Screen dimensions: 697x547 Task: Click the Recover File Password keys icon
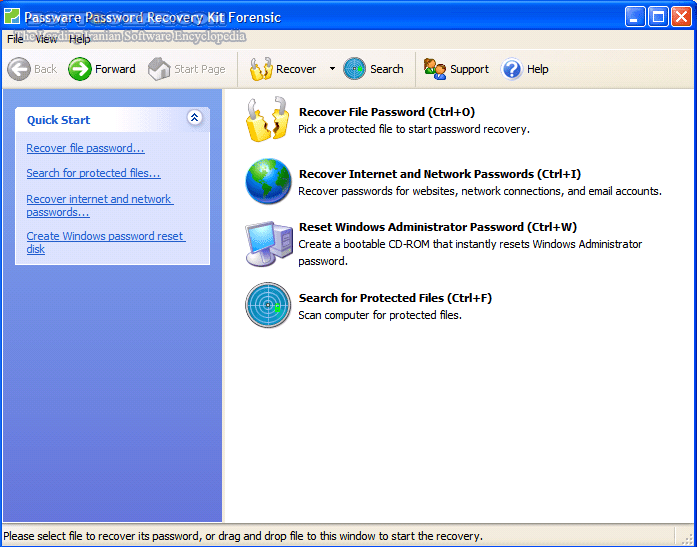(267, 120)
